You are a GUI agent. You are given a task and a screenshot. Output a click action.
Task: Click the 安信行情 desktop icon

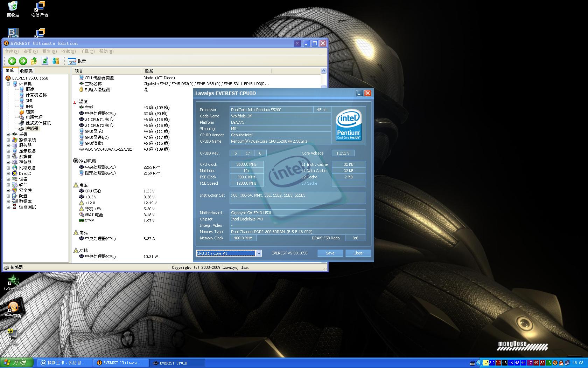tap(40, 9)
